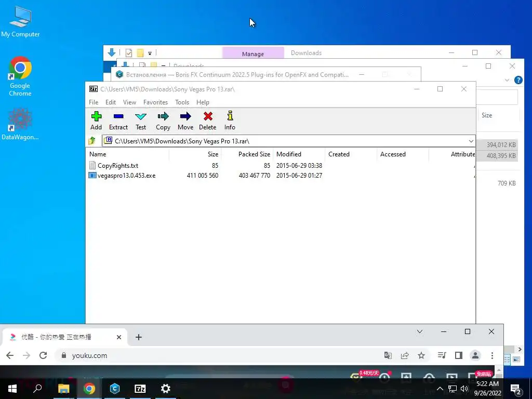Open Explorer help question mark icon
This screenshot has height=399, width=532.
518,80
